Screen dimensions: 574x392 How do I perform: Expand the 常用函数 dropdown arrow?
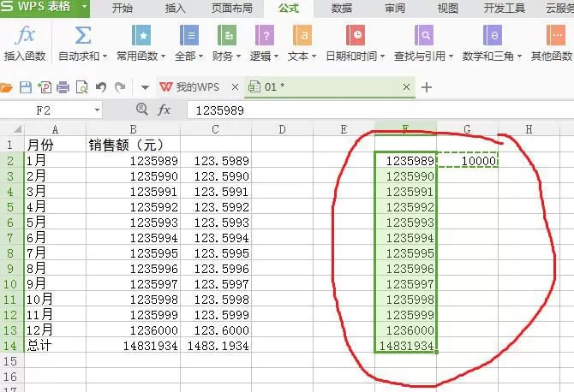click(x=163, y=56)
